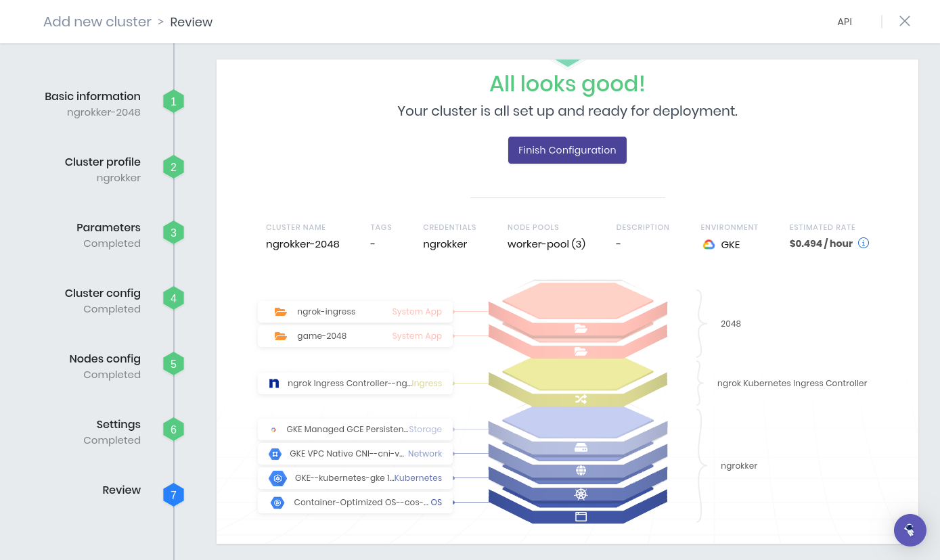Click the ngrokker profile group label
Viewport: 940px width, 560px height.
tap(739, 466)
